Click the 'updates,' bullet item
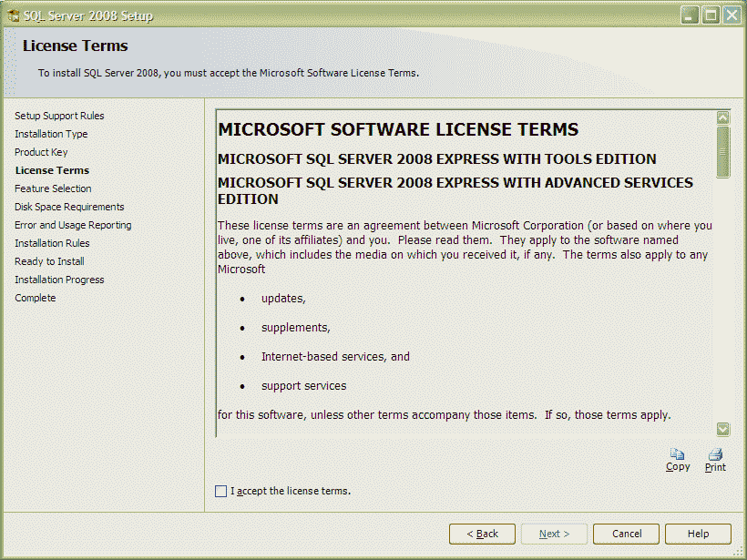This screenshot has height=560, width=747. (x=283, y=299)
